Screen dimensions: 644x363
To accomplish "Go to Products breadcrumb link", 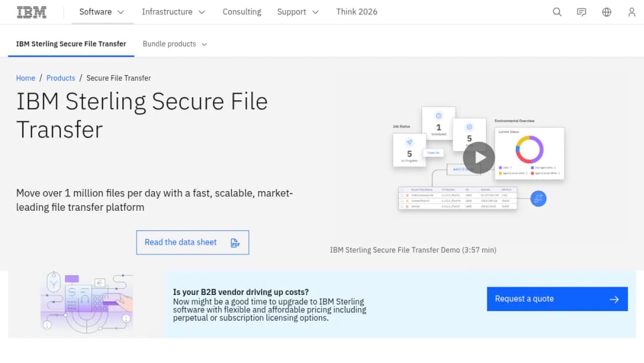I will [x=61, y=78].
